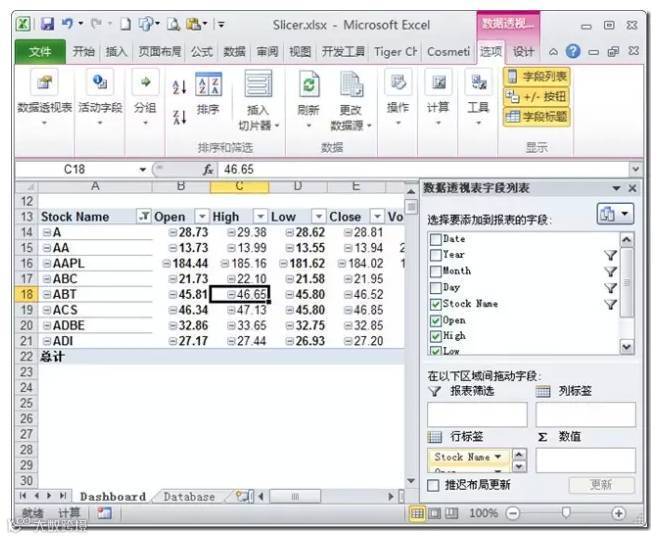Switch to Page Break Preview icon
The width and height of the screenshot is (658, 539).
[452, 513]
